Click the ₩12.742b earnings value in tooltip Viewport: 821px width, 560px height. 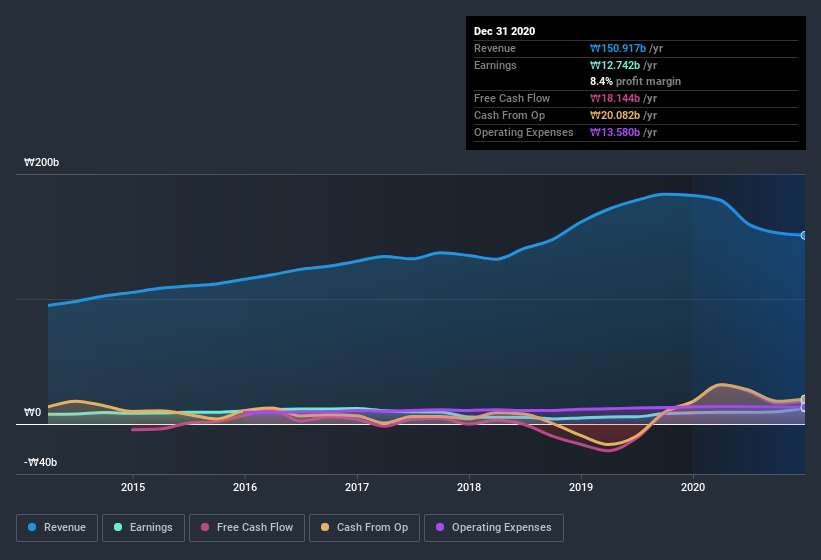(615, 65)
